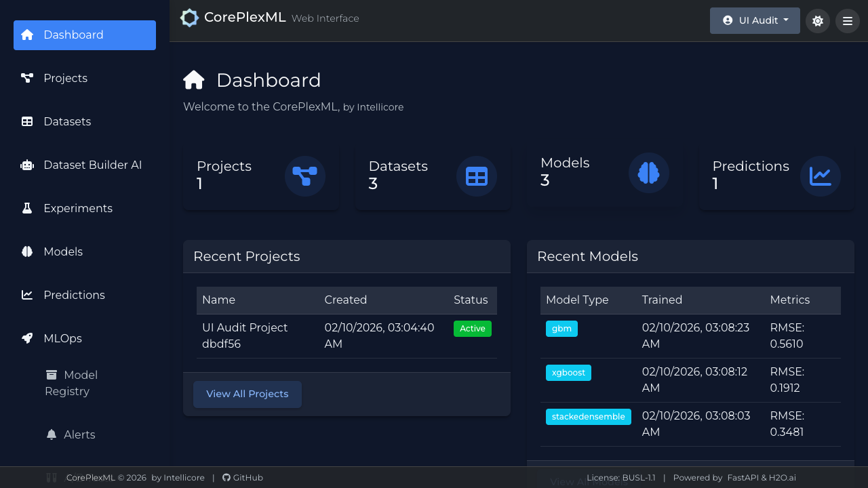The height and width of the screenshot is (488, 868).
Task: Open the UI Audit user dropdown
Action: [755, 20]
